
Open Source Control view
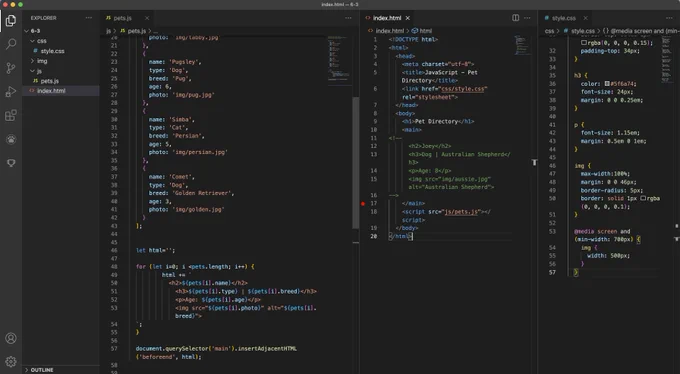click(x=11, y=68)
